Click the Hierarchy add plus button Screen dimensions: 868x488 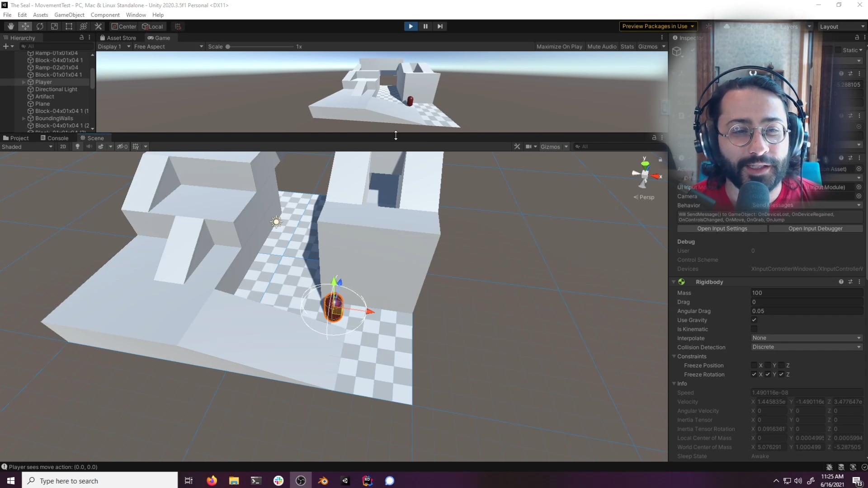[6, 46]
